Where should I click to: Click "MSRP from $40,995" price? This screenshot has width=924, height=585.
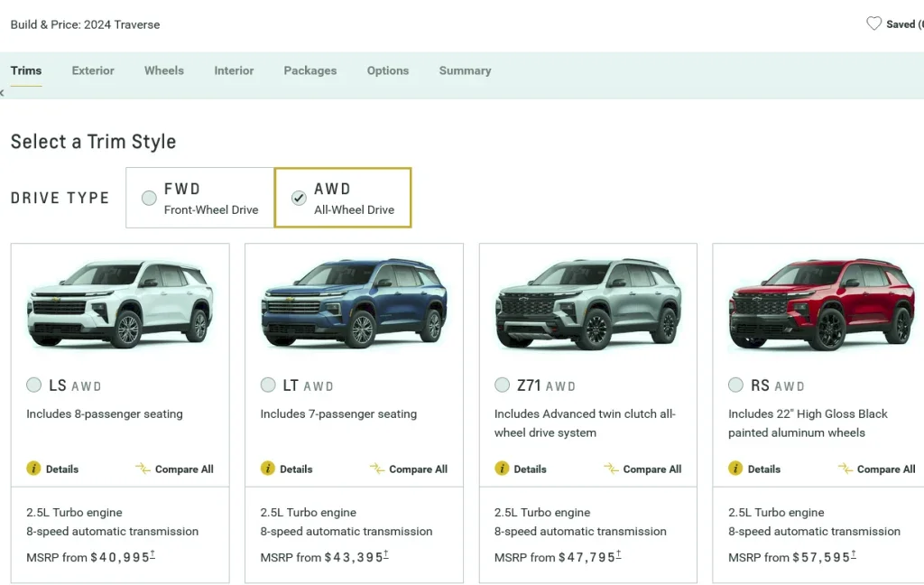click(88, 557)
